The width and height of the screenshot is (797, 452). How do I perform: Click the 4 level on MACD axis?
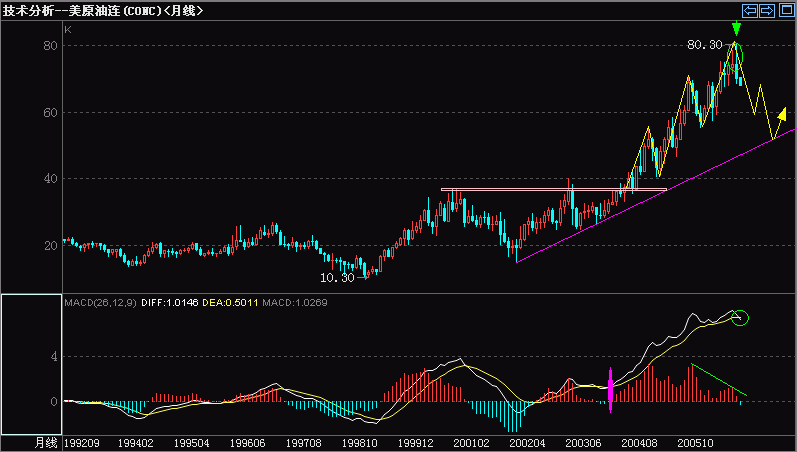click(54, 356)
